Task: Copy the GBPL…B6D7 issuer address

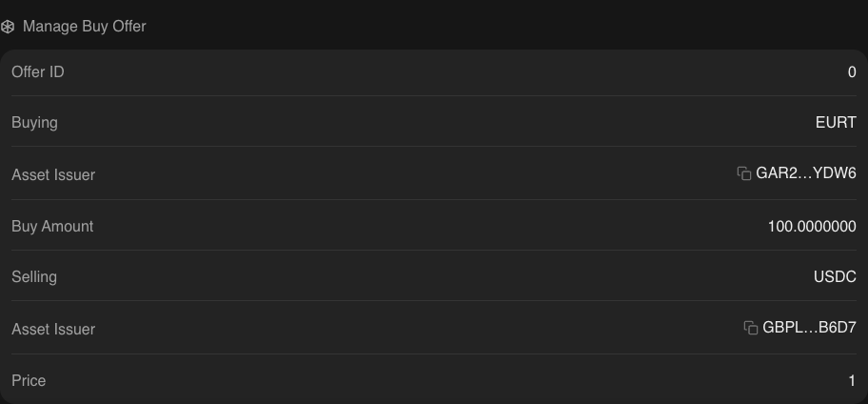Action: [x=751, y=328]
